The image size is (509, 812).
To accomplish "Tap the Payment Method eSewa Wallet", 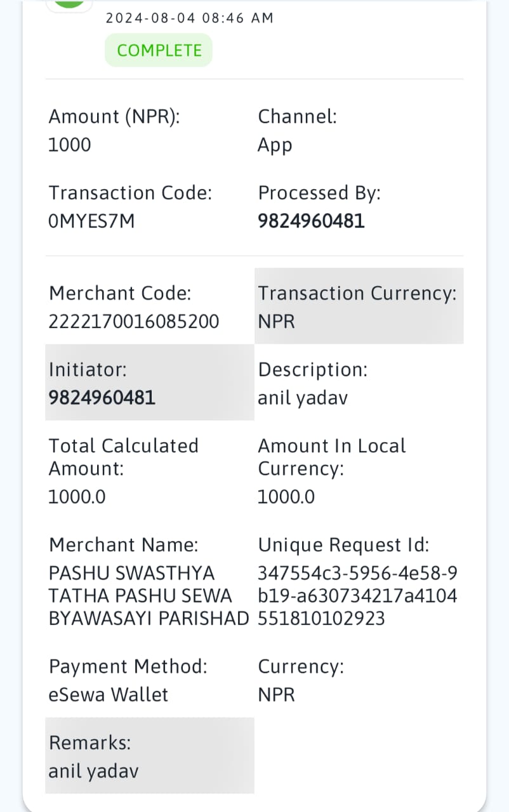I will tap(109, 695).
